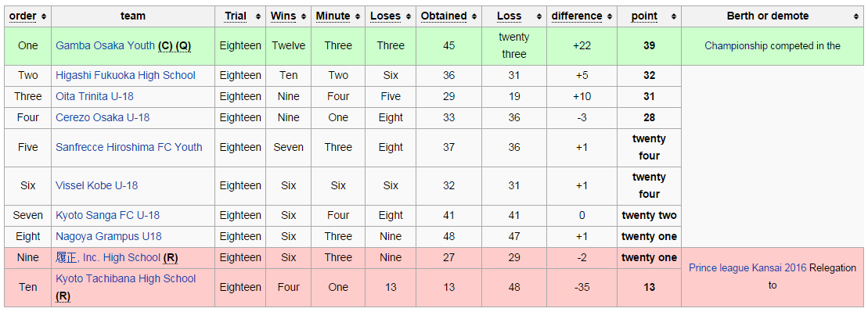Click Trial column sort arrows
868x312 pixels.
pyautogui.click(x=258, y=16)
